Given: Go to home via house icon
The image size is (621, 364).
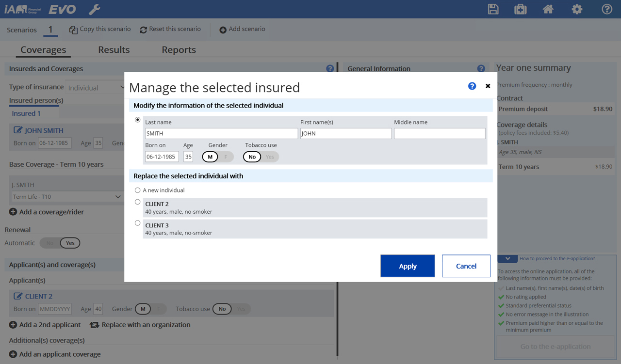Looking at the screenshot, I should point(548,9).
